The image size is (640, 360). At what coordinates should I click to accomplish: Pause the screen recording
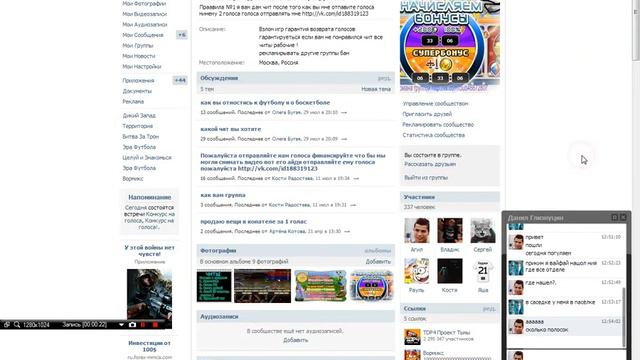[x=143, y=325]
